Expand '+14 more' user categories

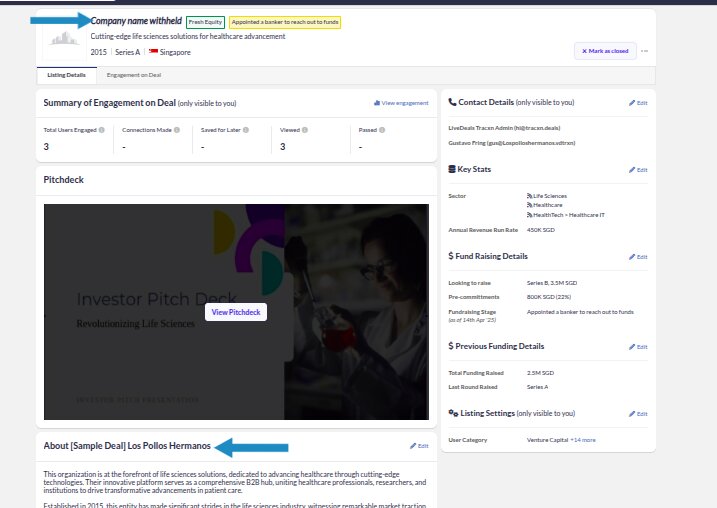(583, 440)
